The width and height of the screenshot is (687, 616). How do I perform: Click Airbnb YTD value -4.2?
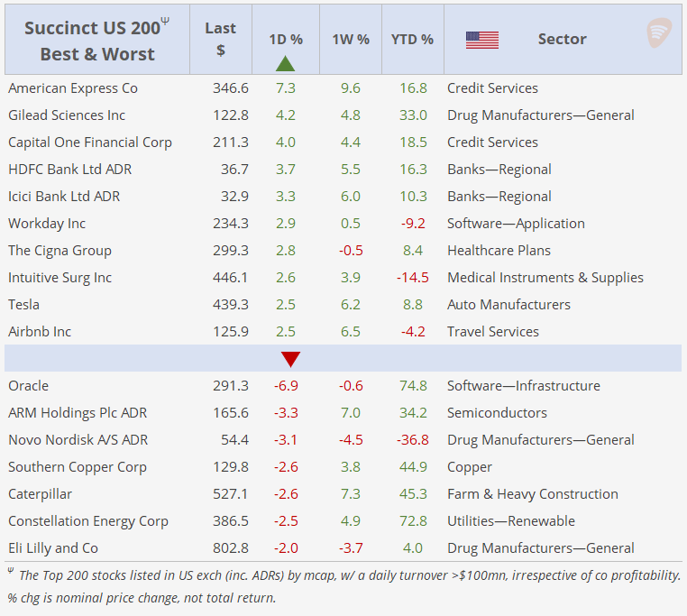pyautogui.click(x=413, y=332)
